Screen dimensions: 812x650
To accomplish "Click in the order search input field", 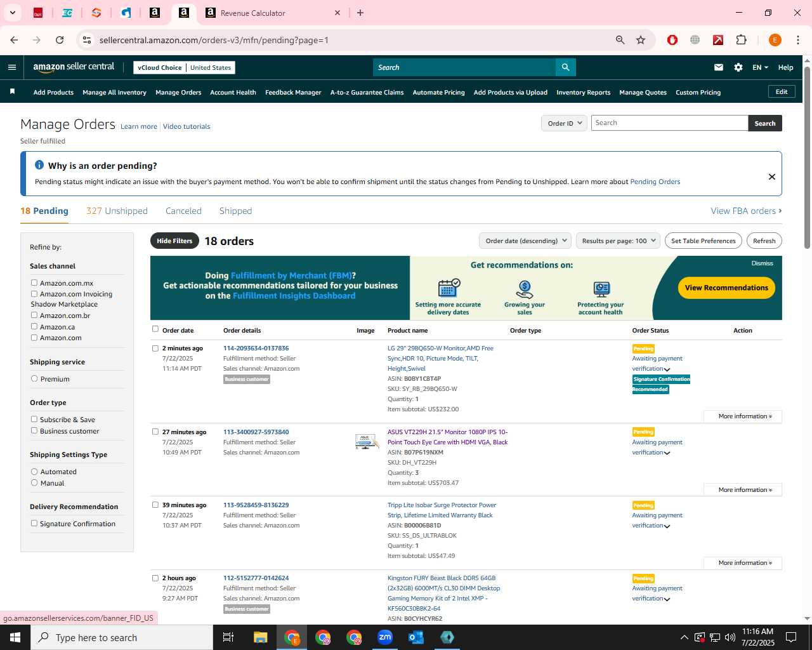I will pyautogui.click(x=669, y=123).
